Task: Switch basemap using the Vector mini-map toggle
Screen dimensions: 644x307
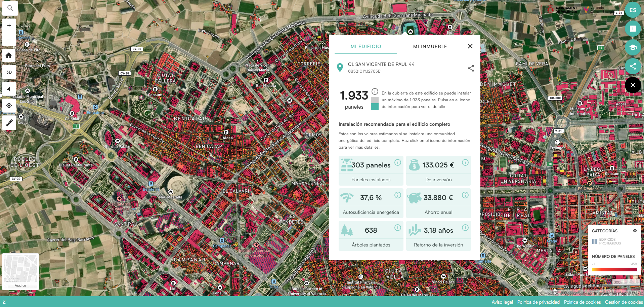Action: click(x=20, y=271)
